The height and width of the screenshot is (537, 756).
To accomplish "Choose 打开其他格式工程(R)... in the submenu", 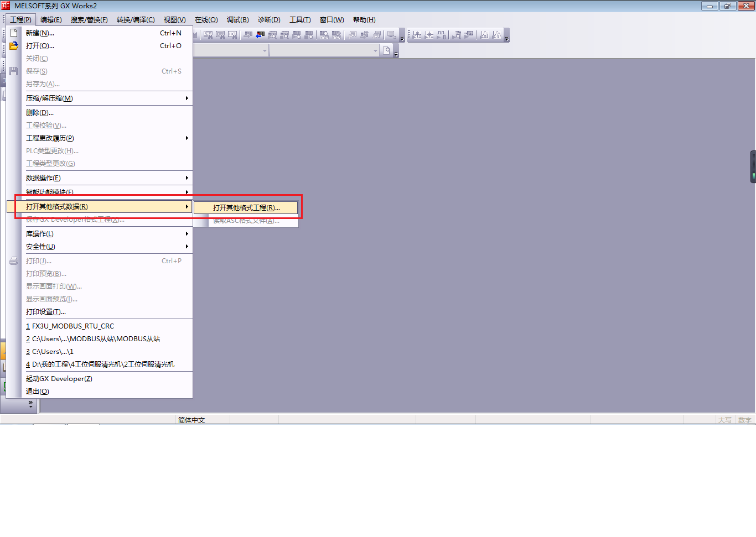I will tap(246, 208).
